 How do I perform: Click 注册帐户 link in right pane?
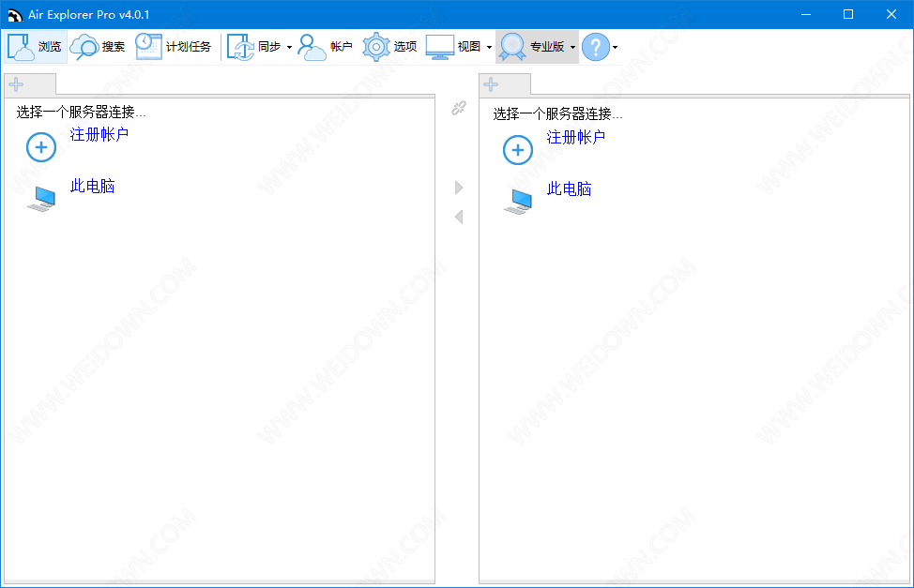(576, 138)
